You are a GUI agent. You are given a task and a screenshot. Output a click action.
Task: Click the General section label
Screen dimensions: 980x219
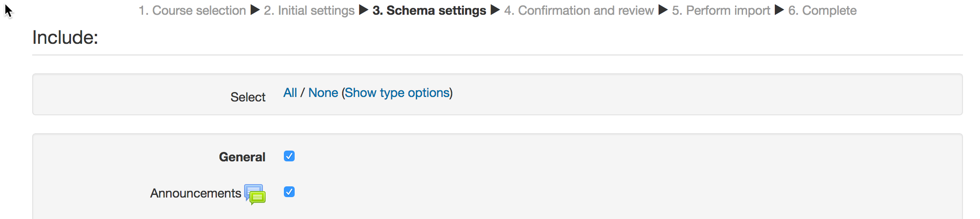[x=242, y=157]
